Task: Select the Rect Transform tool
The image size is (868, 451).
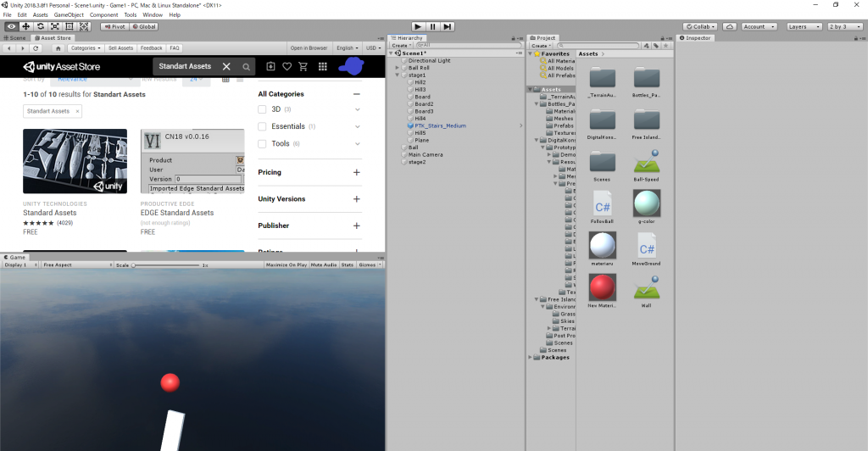Action: 70,26
